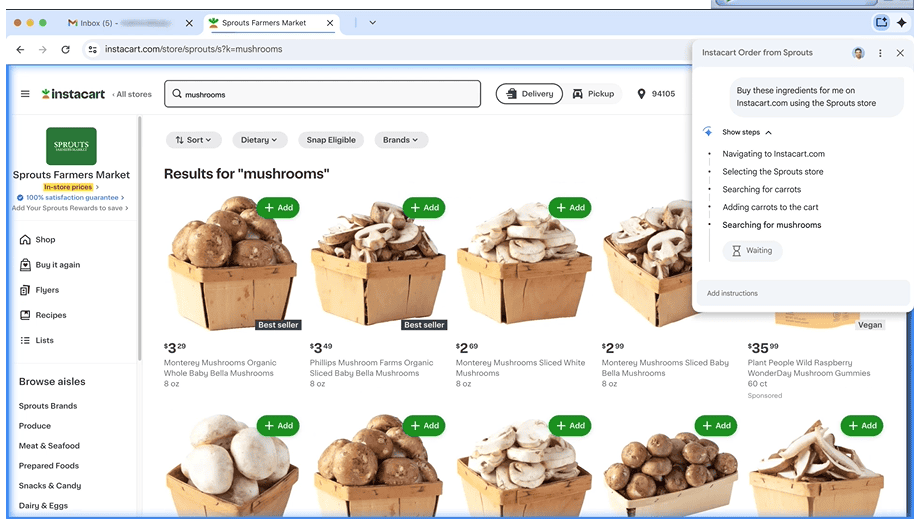This screenshot has height=530, width=918.
Task: Click the magnifier icon in search box
Action: (x=177, y=94)
